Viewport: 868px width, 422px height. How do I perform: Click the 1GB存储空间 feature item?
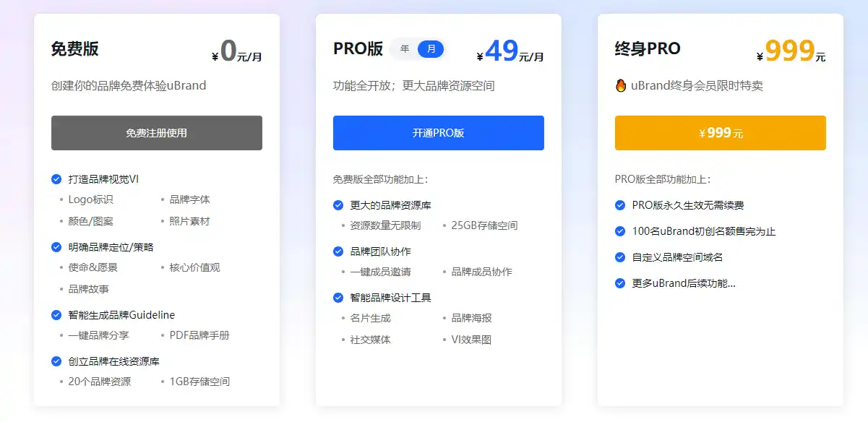click(x=199, y=382)
